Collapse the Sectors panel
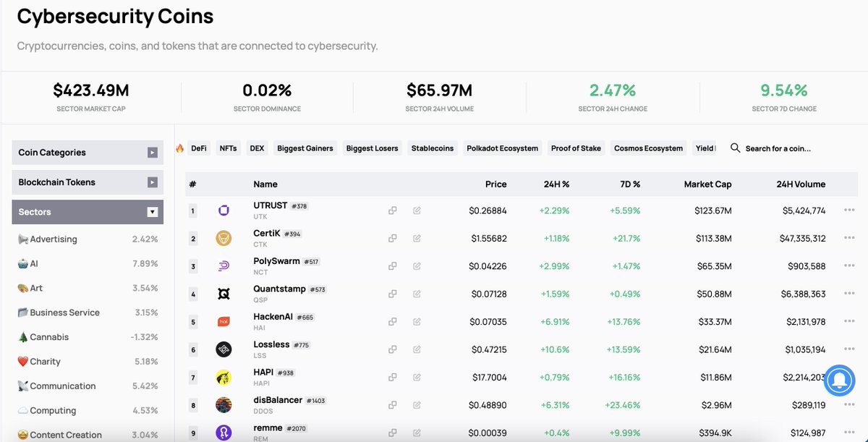The width and height of the screenshot is (868, 442). [88, 212]
